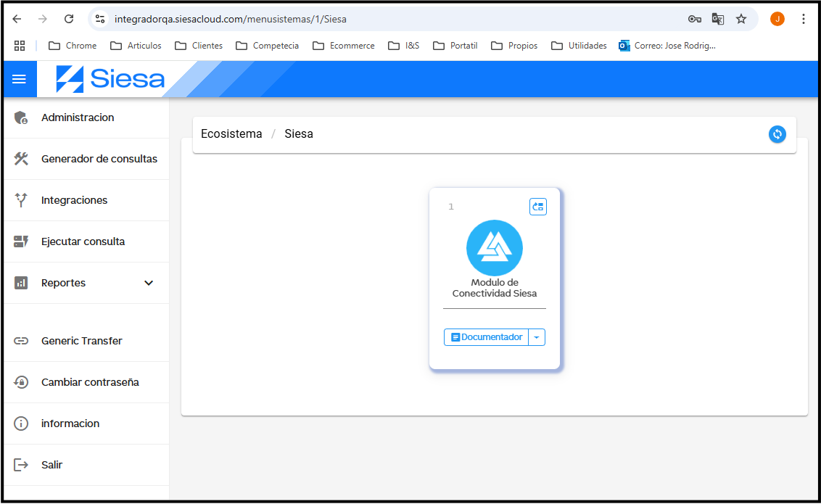
Task: Open the Modulo de Conectividad Siesa logo
Action: 494,248
